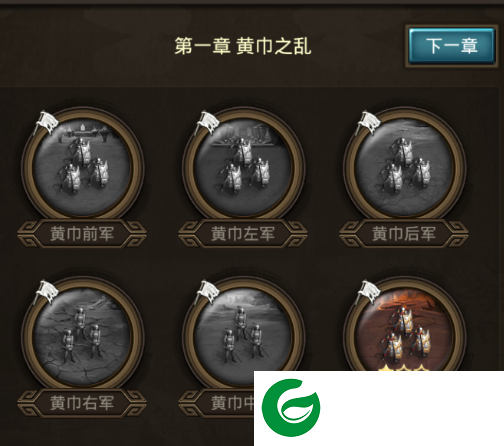Click the white flag on 黄巾左军
The image size is (504, 446).
coord(207,123)
